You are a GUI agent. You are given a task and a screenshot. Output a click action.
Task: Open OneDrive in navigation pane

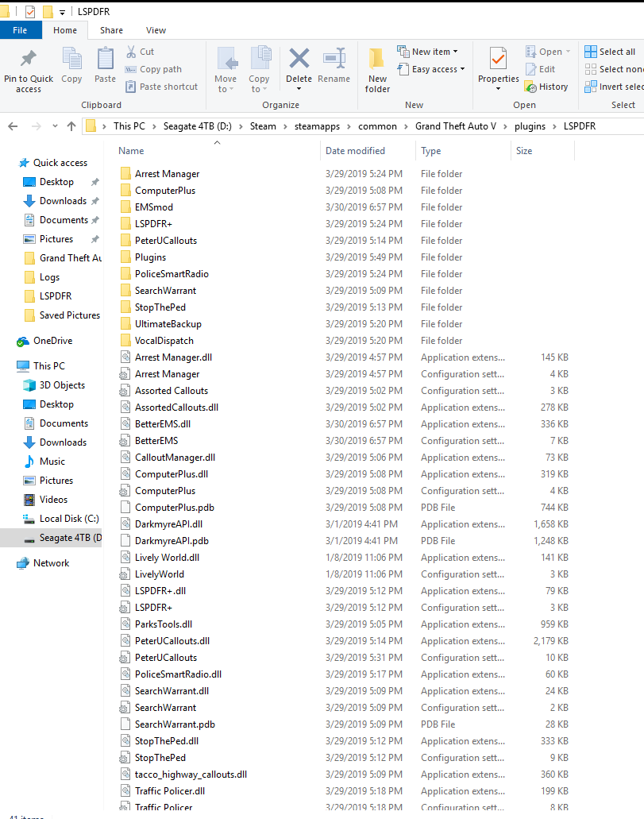click(45, 341)
